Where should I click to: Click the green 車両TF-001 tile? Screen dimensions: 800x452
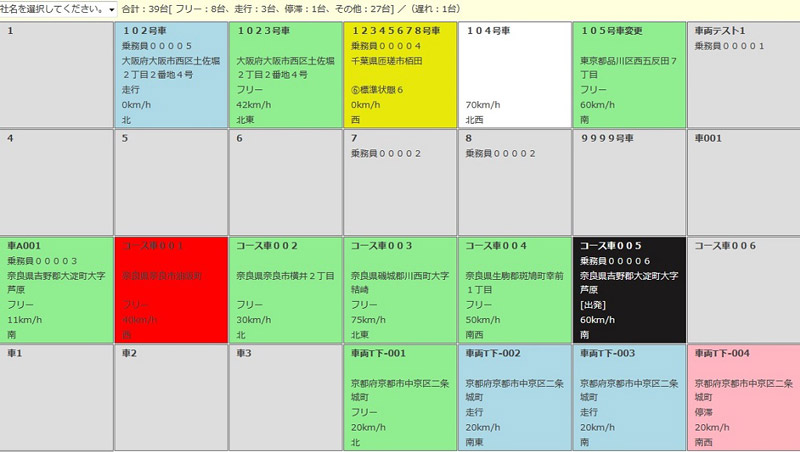[401, 397]
